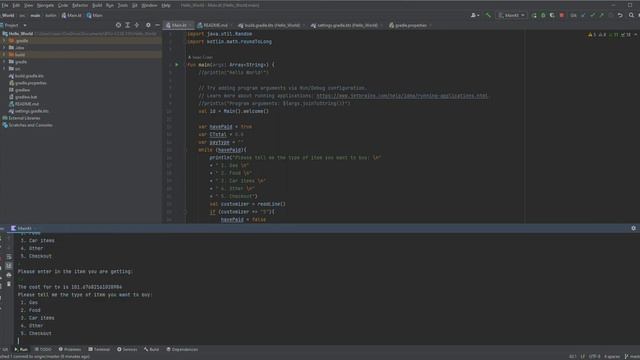Click the Rerun icon next to run configuration
The width and height of the screenshot is (640, 360).
tap(534, 15)
